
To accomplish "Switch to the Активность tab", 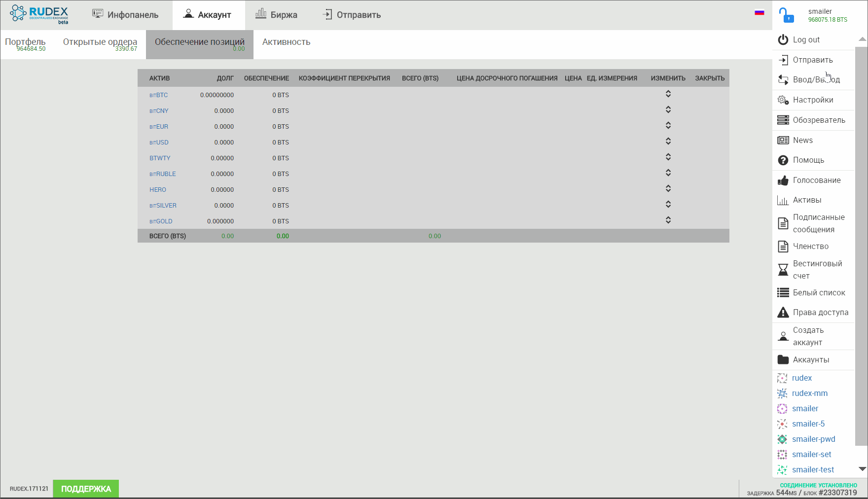I will pyautogui.click(x=286, y=42).
